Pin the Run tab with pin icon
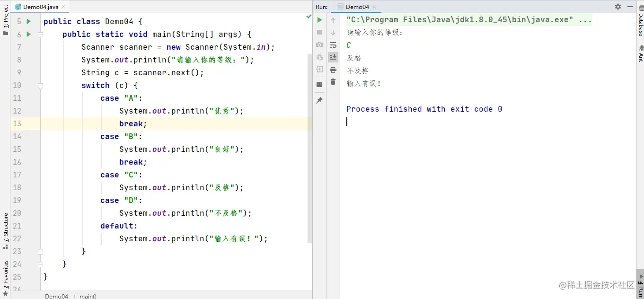 pos(319,100)
